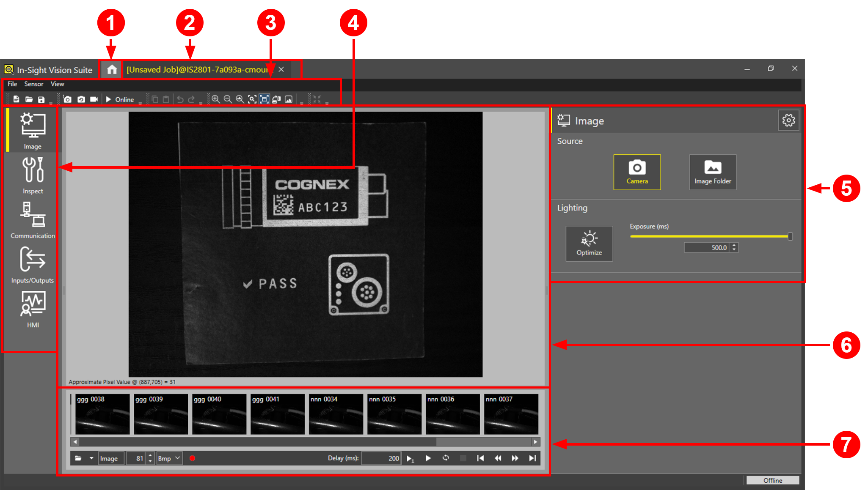Open the View menu
This screenshot has height=490, width=868.
(57, 84)
